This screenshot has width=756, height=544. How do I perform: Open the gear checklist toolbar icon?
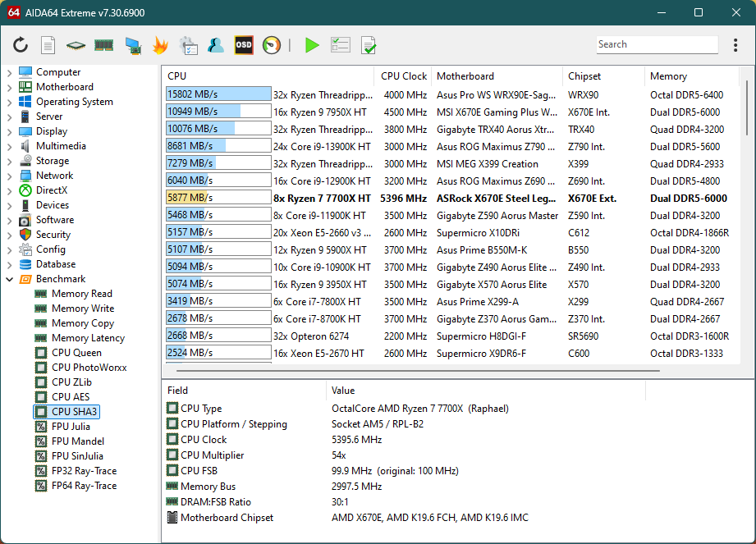[189, 45]
